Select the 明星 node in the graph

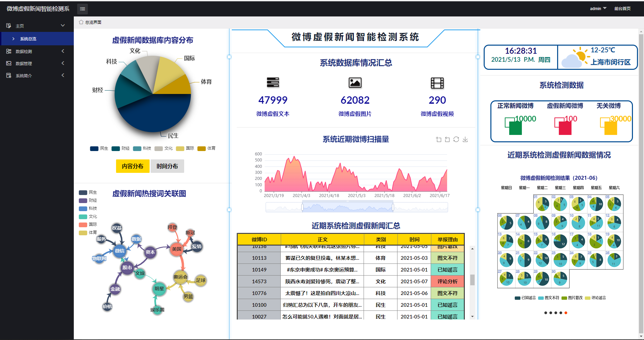pos(159,289)
